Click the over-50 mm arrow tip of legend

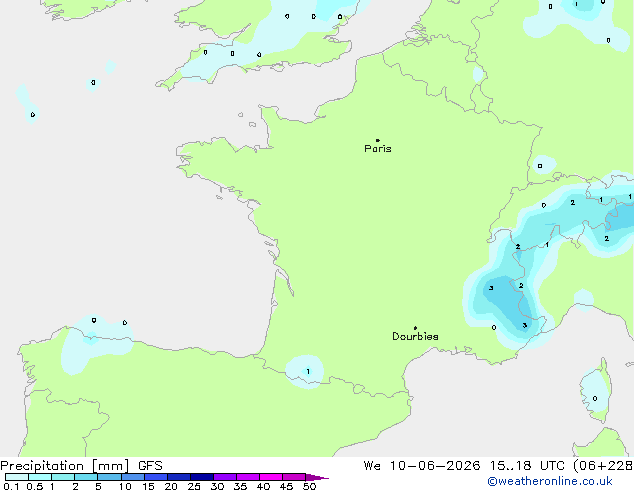pyautogui.click(x=317, y=478)
